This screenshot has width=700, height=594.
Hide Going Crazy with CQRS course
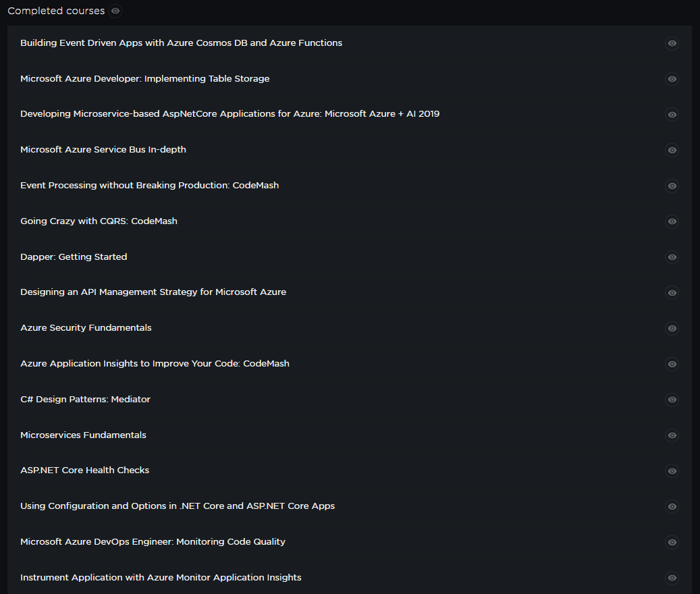click(x=672, y=221)
